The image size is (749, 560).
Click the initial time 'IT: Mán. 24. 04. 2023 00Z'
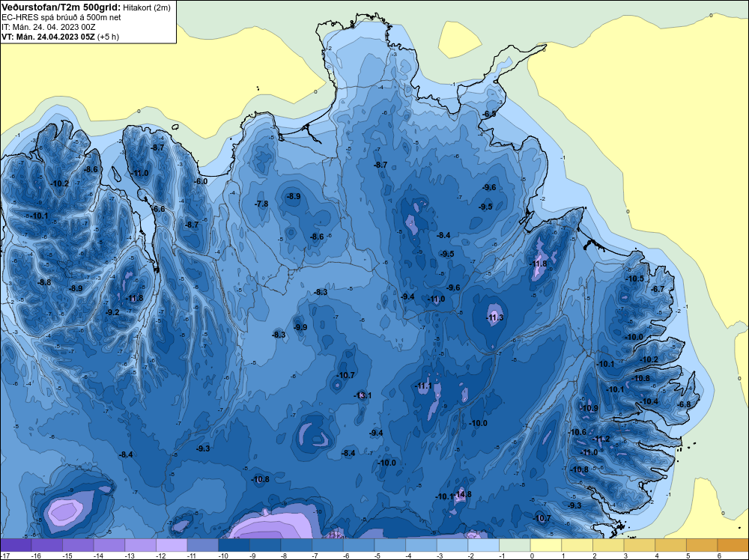49,27
